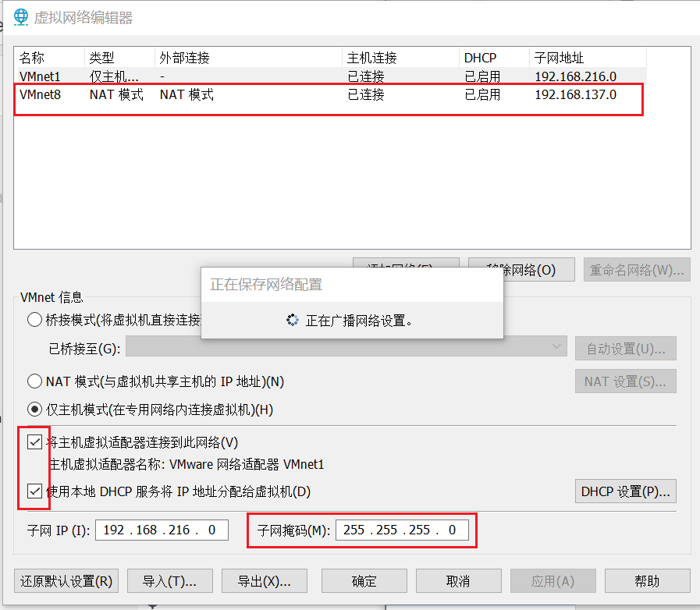700x610 pixels.
Task: Select 桥接模式 radio button
Action: (x=34, y=319)
